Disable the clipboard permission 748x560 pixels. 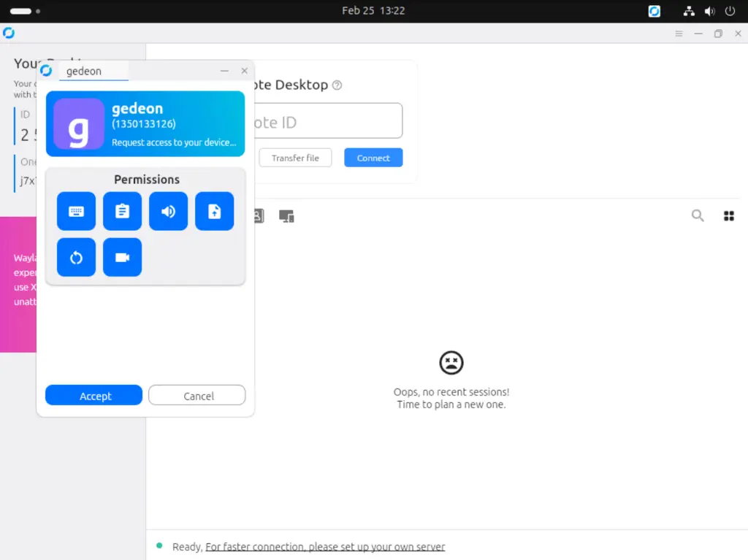(x=122, y=211)
